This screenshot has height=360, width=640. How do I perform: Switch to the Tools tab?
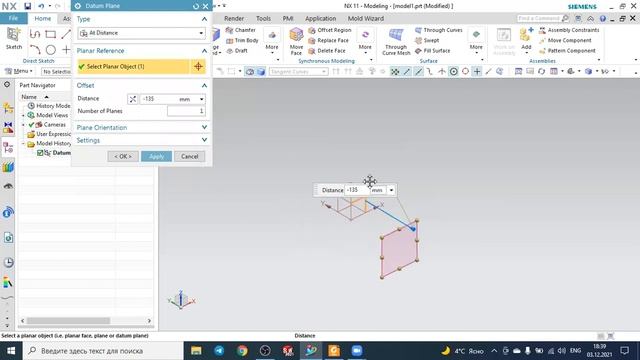[x=263, y=18]
